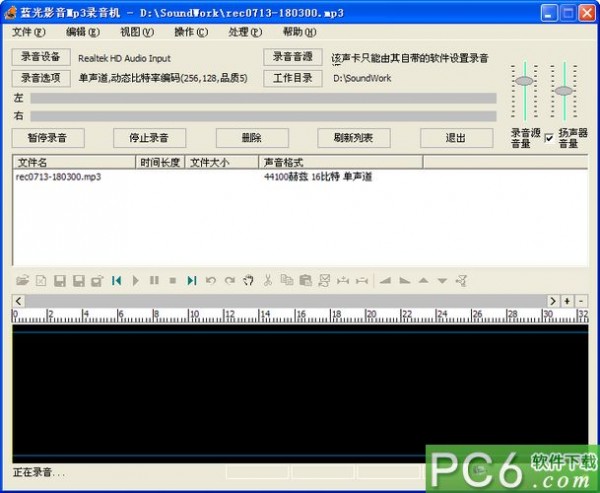This screenshot has height=493, width=600.
Task: Click the text 44100赫兹 16比特 单声道
Action: tap(318, 177)
